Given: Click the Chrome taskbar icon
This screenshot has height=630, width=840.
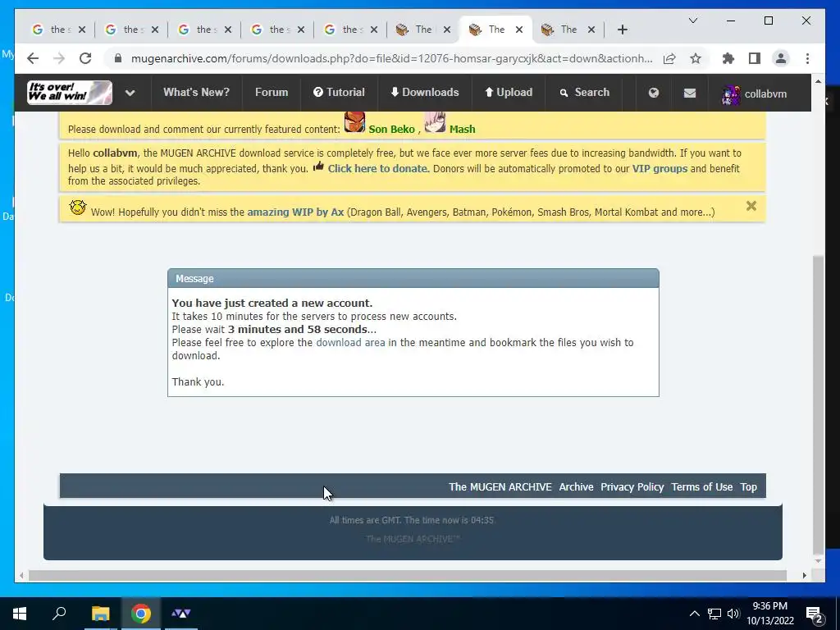Looking at the screenshot, I should tap(141, 614).
